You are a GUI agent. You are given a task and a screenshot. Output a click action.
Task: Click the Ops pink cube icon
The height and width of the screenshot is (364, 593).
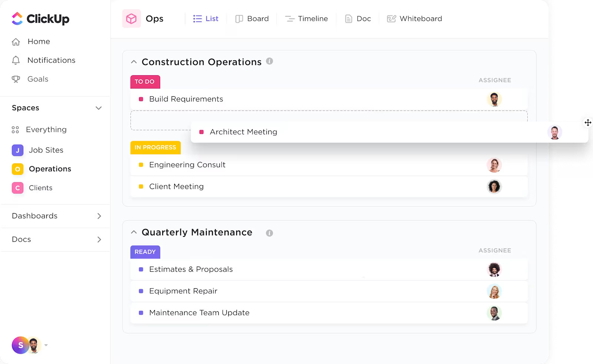click(x=131, y=19)
